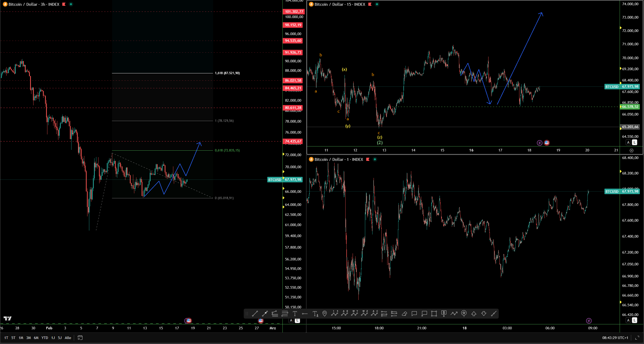Select the Arrow line tool

pyautogui.click(x=265, y=314)
